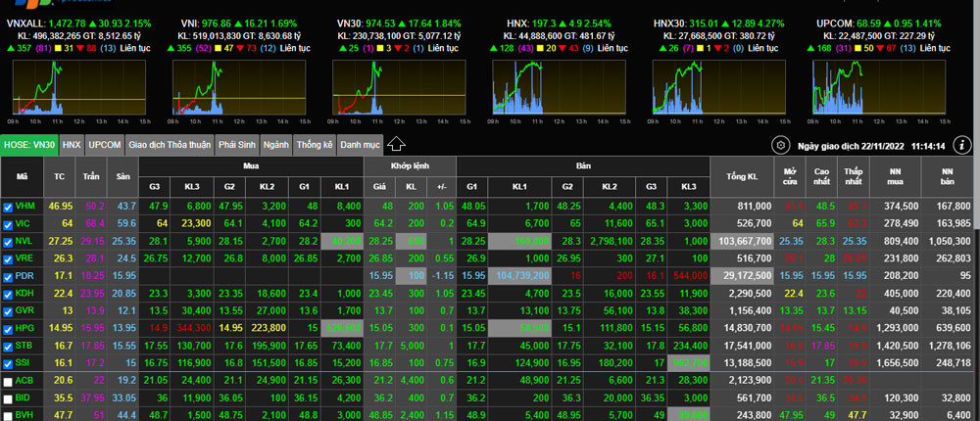The width and height of the screenshot is (980, 421).
Task: Sort by the Tổng KL column header
Action: point(742,176)
